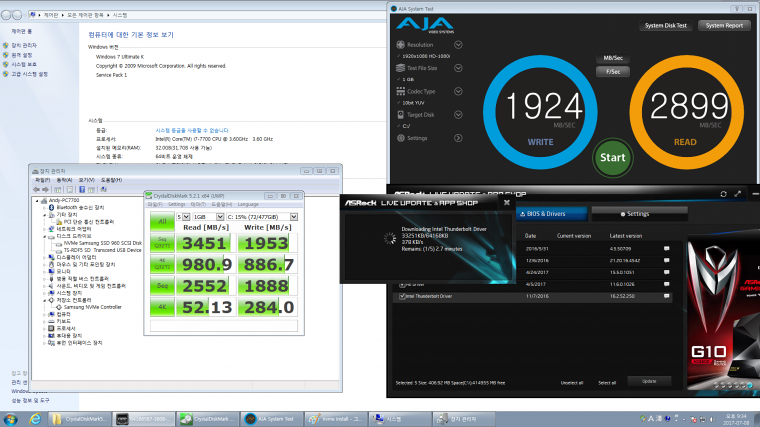Open info bubble for version 15.5.0.1051 row
The image size is (760, 427).
coord(666,272)
